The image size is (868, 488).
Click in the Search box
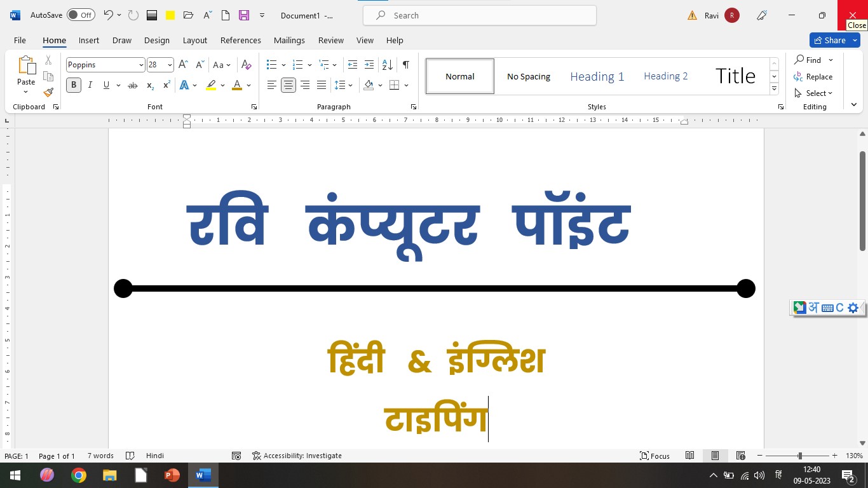coord(480,15)
